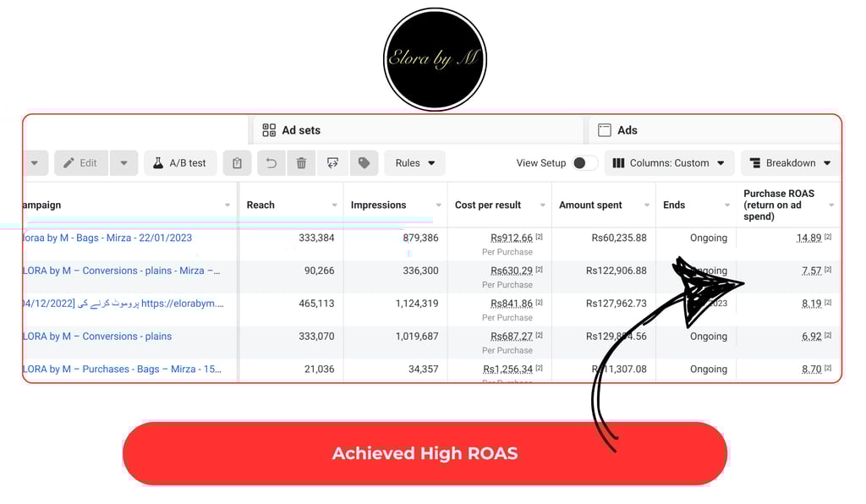Open the Breakdown dropdown

pos(791,163)
